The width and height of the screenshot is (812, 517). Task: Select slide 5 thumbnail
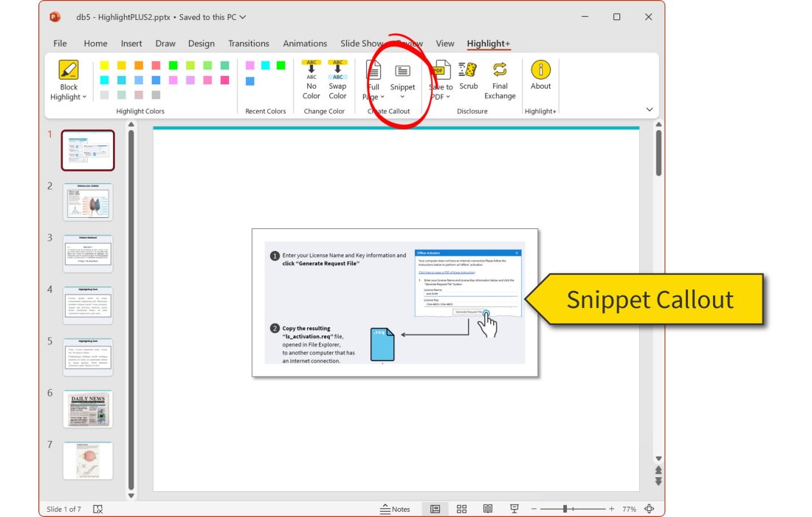[88, 357]
